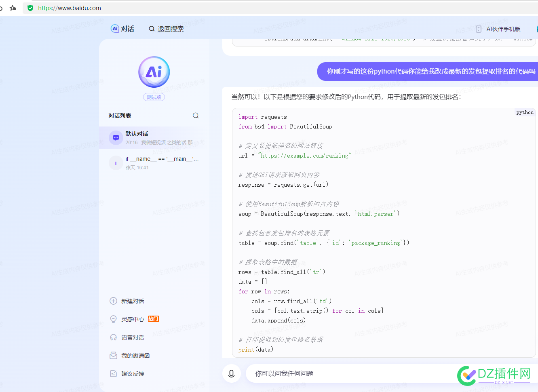Click the large Ai avatar logo

[154, 72]
